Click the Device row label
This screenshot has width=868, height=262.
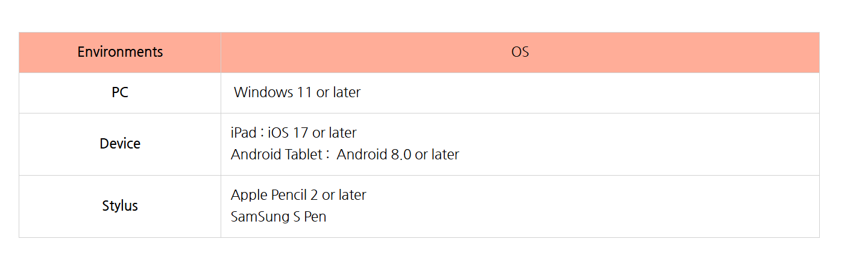(x=120, y=144)
